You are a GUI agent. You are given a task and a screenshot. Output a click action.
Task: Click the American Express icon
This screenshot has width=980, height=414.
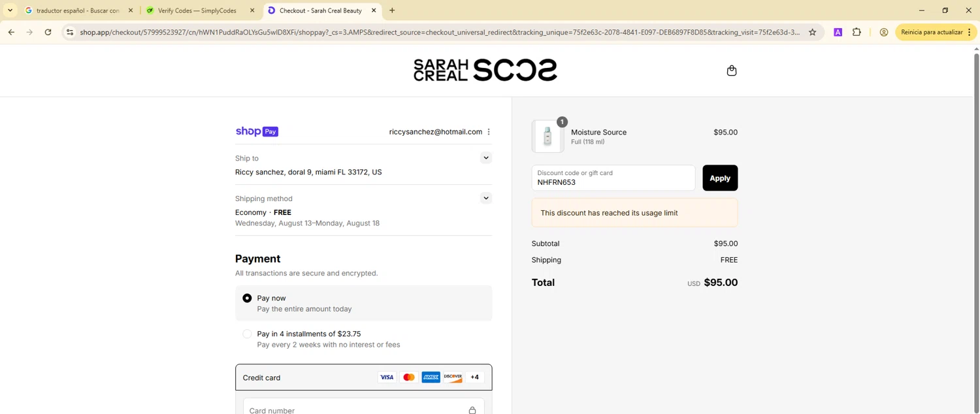pyautogui.click(x=431, y=377)
